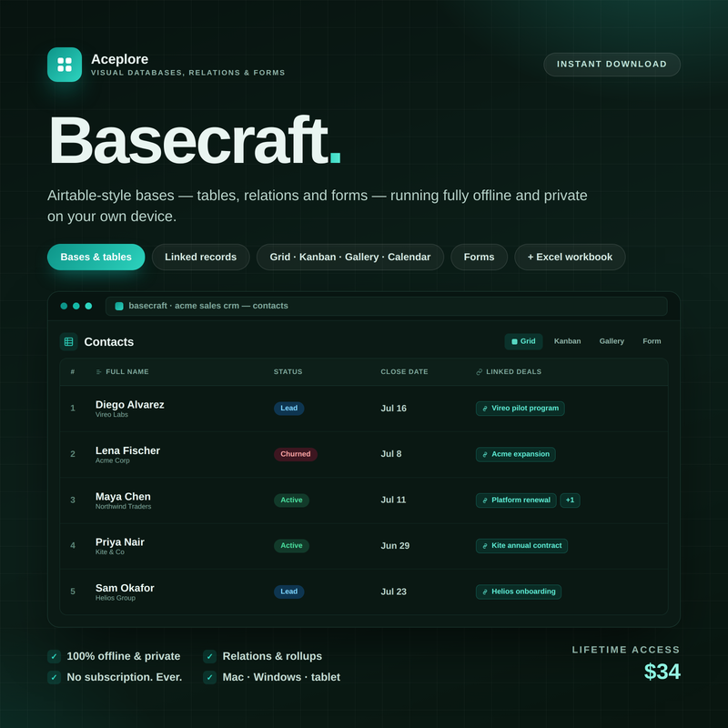
Task: Click the Jul 23 close date cell
Action: click(394, 592)
